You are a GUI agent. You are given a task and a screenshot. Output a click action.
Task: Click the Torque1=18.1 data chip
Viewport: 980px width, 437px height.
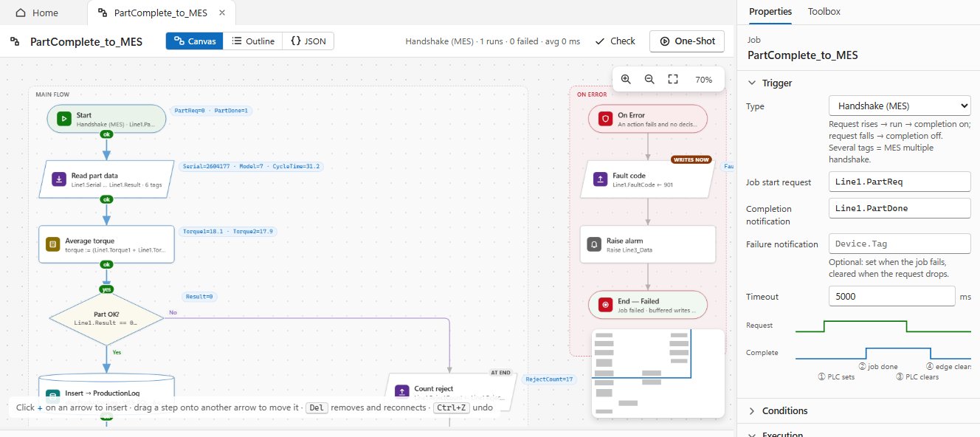pos(227,231)
